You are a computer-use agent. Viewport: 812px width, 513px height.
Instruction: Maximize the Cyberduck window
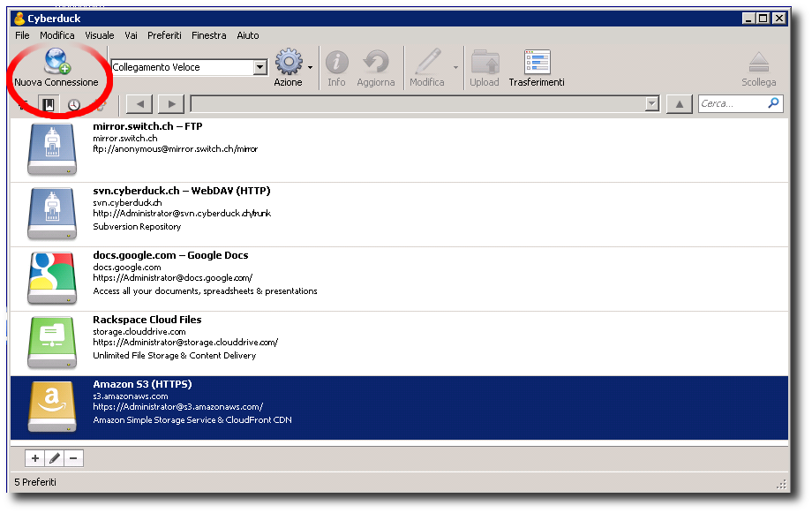coord(763,19)
